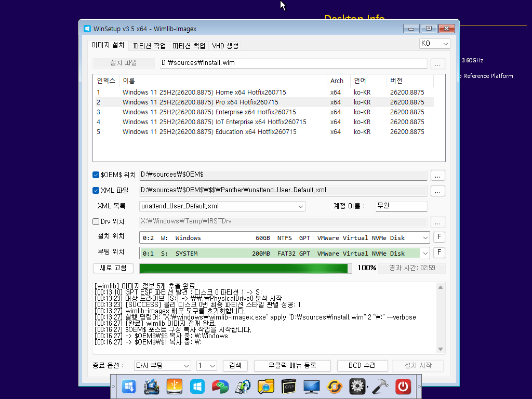532x399 pixels.
Task: Switch to the 파티션 백업 tab
Action: coord(189,46)
